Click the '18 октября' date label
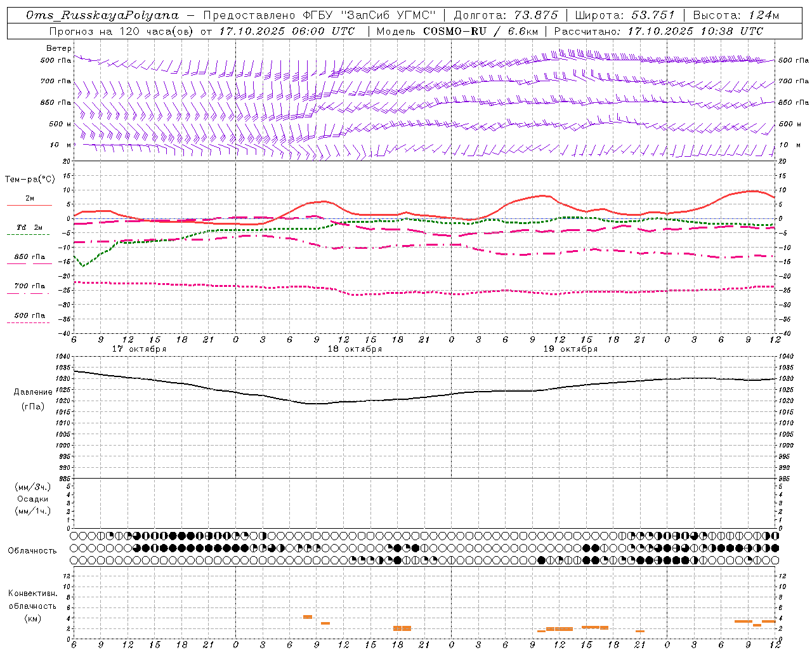Screen dimensions: 812x650 click(x=355, y=349)
